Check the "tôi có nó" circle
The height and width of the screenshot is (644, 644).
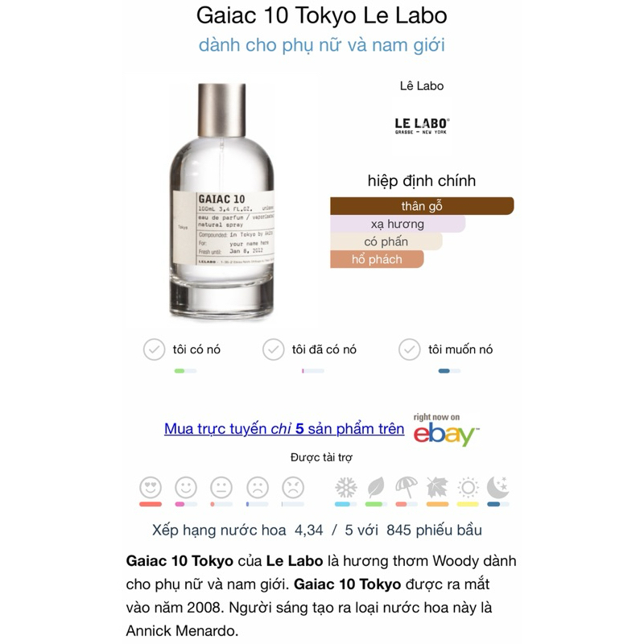pos(154,349)
